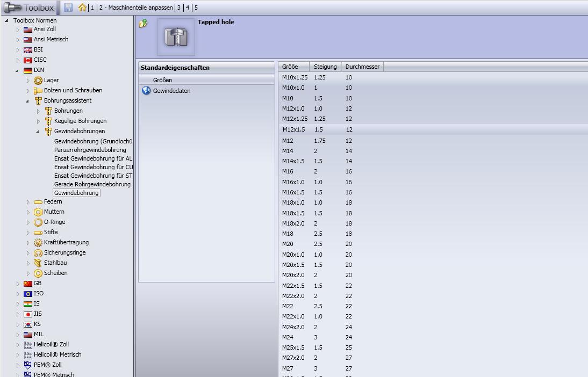Click the O-Ringe icon in tree
588x377 pixels.
pyautogui.click(x=38, y=222)
